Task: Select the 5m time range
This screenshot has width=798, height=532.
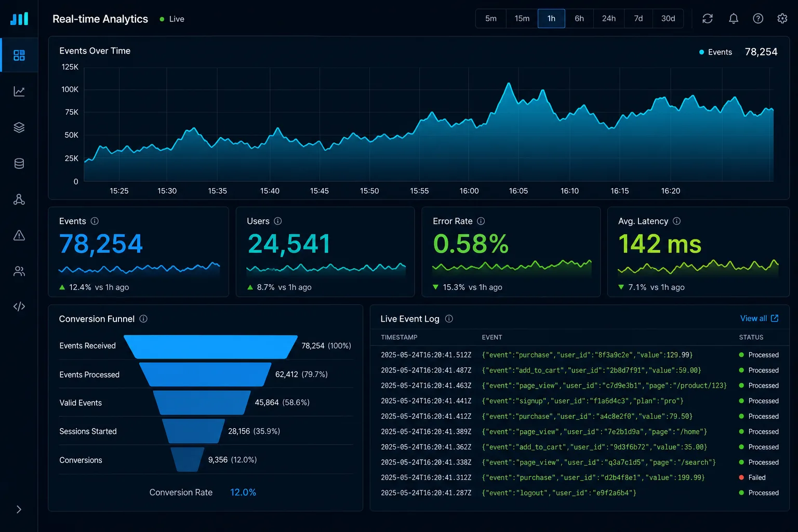Action: point(491,19)
